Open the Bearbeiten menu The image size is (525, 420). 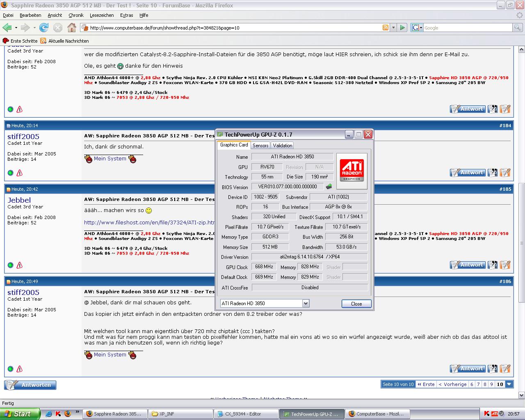pyautogui.click(x=30, y=15)
